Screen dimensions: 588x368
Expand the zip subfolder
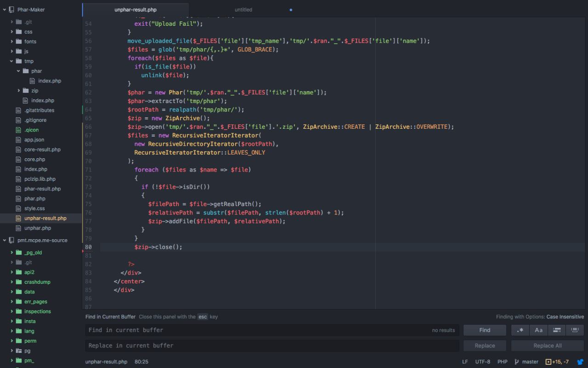click(19, 91)
